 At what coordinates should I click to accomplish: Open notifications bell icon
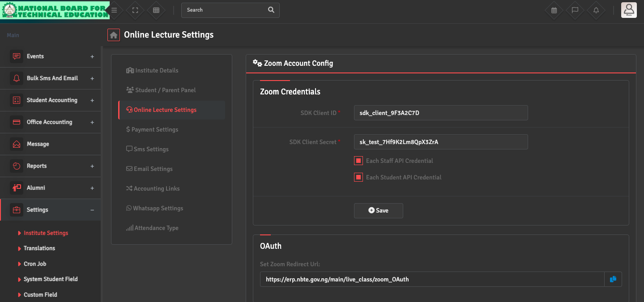point(596,10)
